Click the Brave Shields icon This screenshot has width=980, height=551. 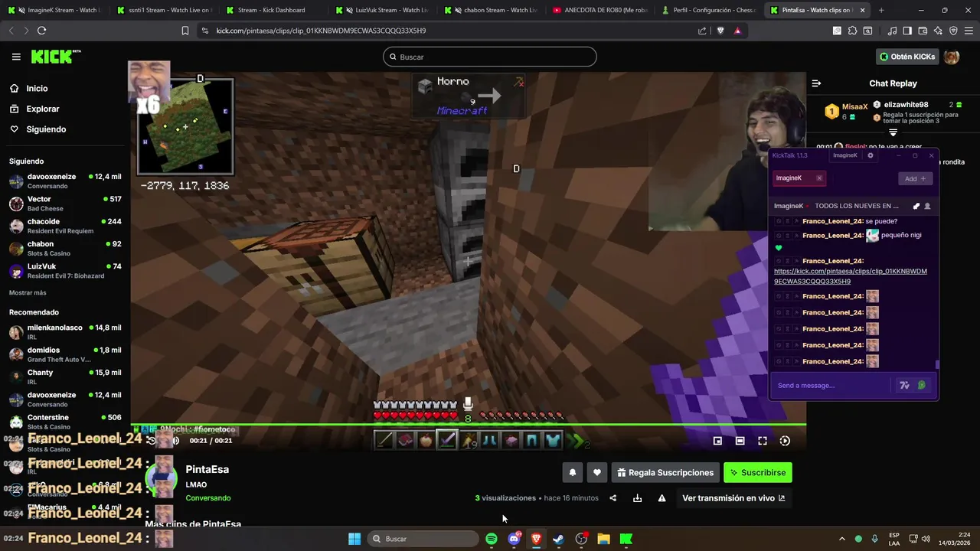pyautogui.click(x=720, y=31)
